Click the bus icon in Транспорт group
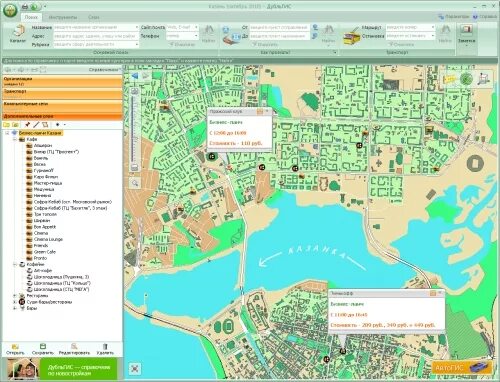This screenshot has width=500, height=382. click(x=352, y=37)
